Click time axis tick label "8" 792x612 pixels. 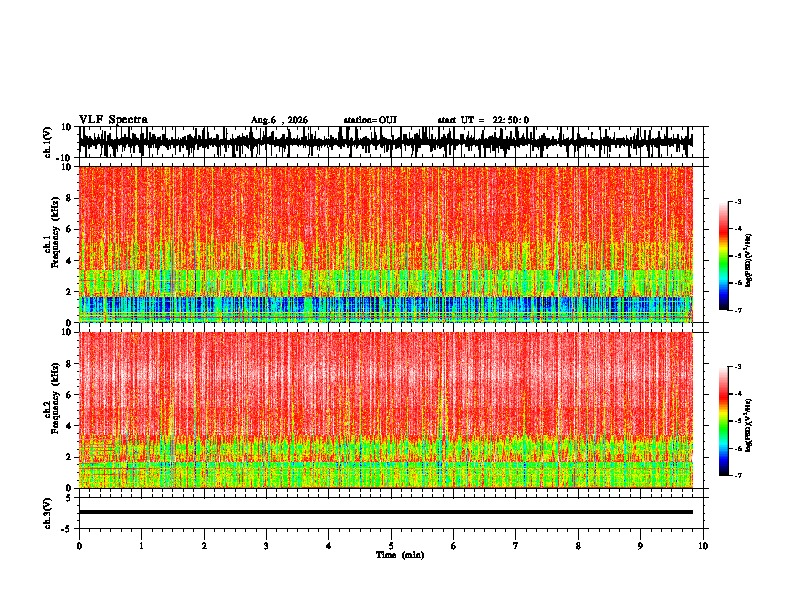578,546
